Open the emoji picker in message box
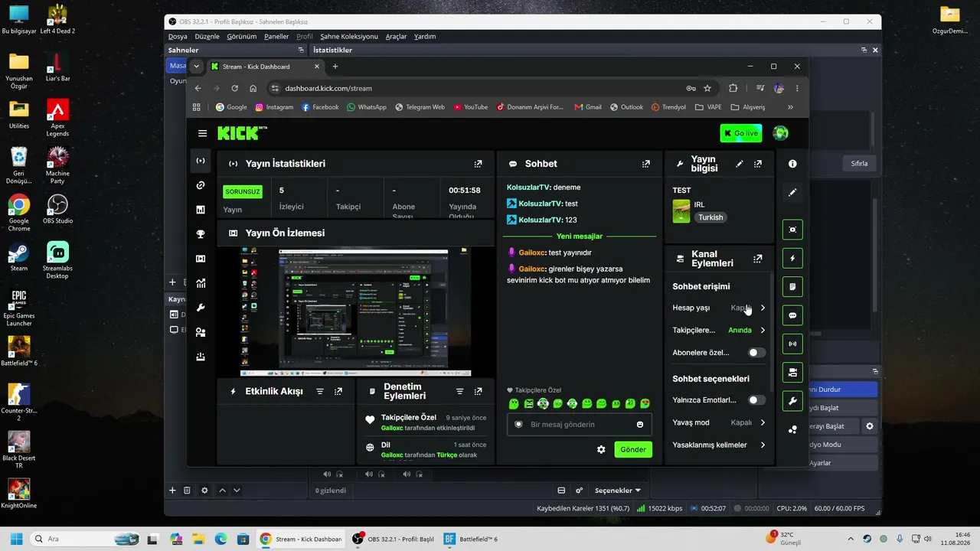Screen dimensions: 980x551 click(640, 425)
